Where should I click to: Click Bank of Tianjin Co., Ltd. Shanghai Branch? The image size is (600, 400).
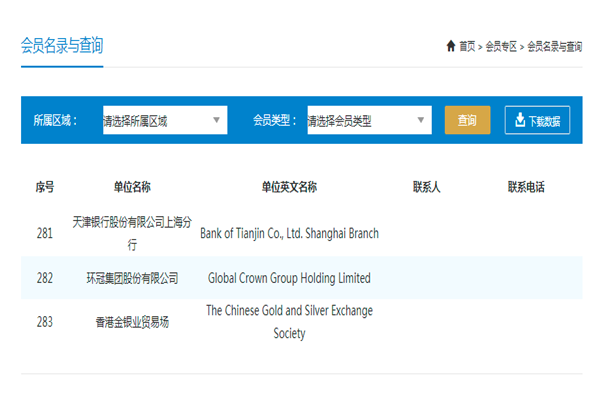(289, 233)
